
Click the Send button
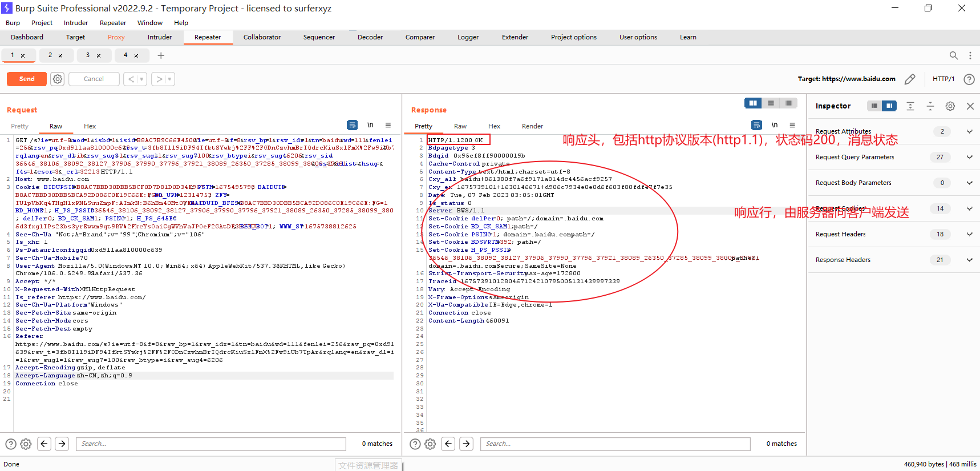coord(27,79)
